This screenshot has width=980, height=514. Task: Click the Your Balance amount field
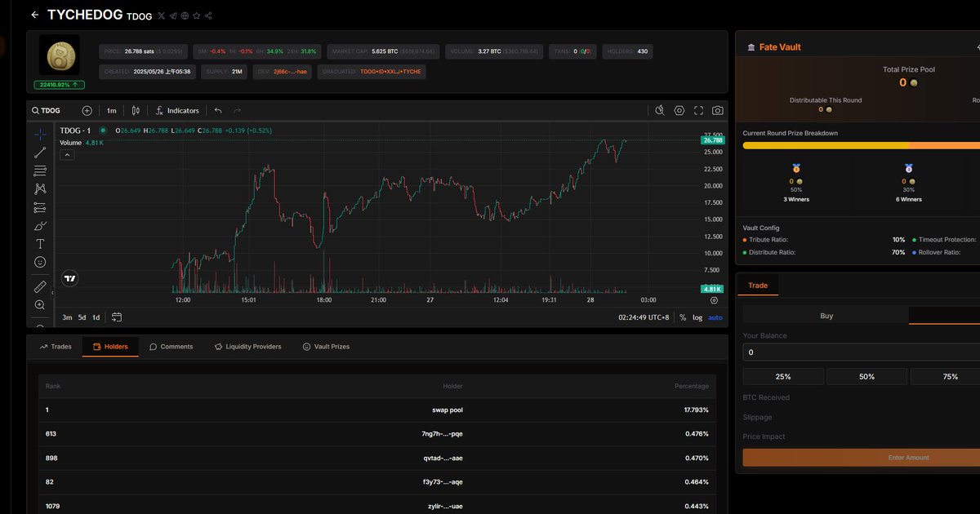click(x=862, y=352)
